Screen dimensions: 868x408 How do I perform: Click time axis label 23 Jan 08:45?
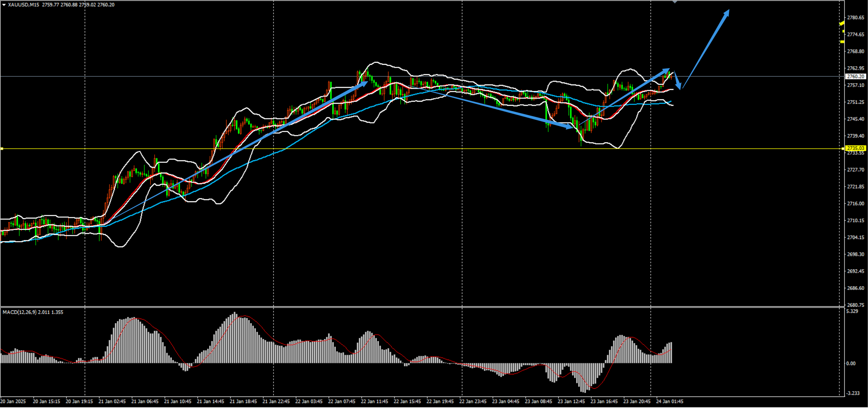pos(538,401)
